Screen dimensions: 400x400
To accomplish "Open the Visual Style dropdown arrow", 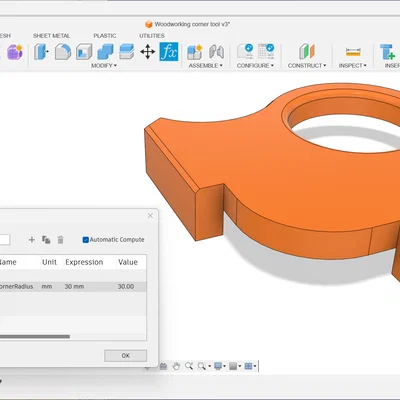I will tap(240, 366).
